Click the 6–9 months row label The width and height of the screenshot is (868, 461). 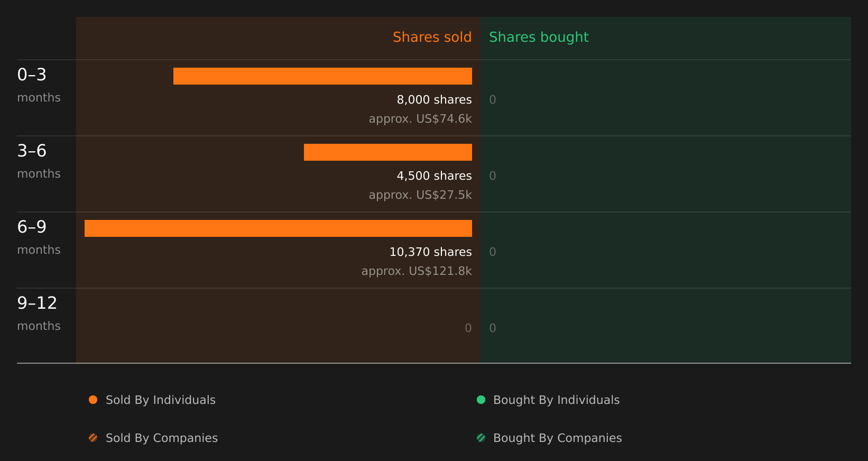click(39, 237)
